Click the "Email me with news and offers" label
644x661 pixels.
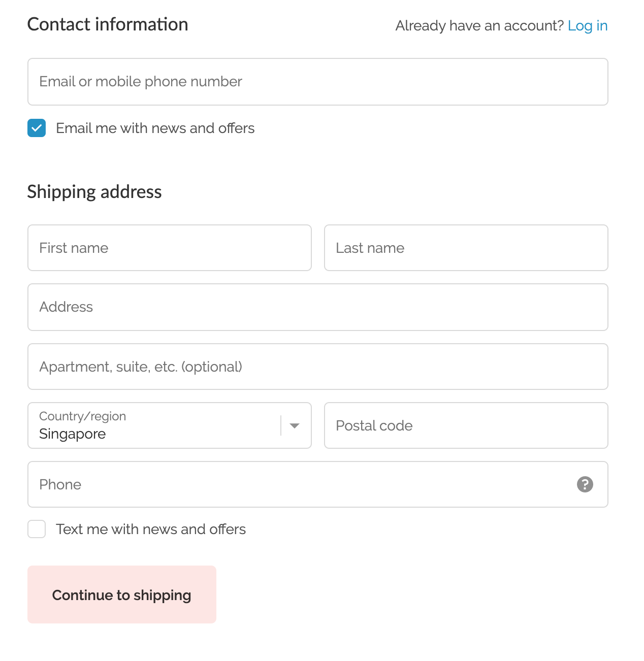coord(155,128)
